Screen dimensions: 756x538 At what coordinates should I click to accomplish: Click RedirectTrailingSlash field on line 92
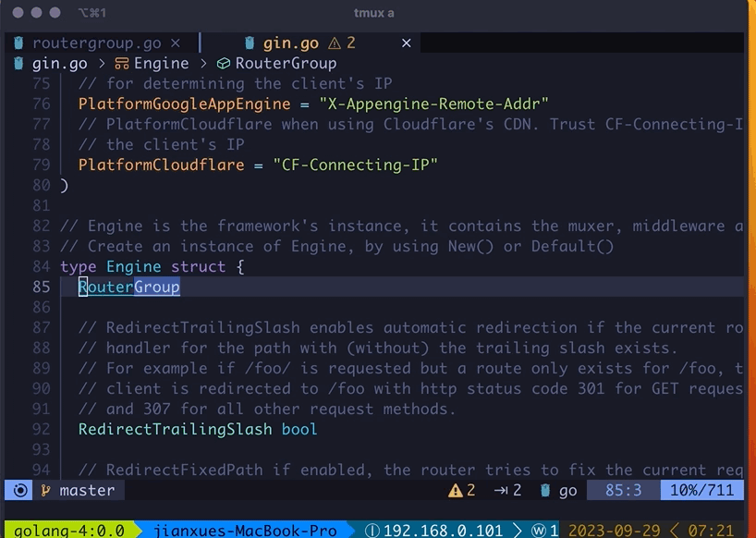(175, 429)
